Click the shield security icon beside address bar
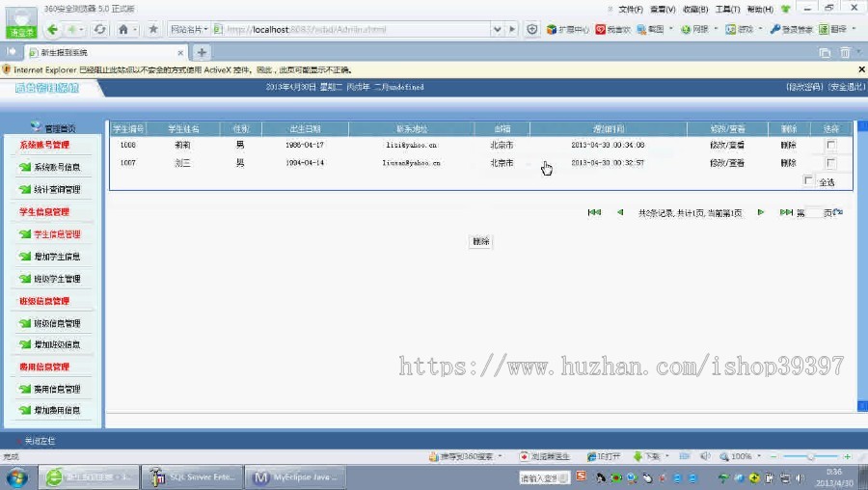Viewport: 868px width, 490px height. (532, 29)
